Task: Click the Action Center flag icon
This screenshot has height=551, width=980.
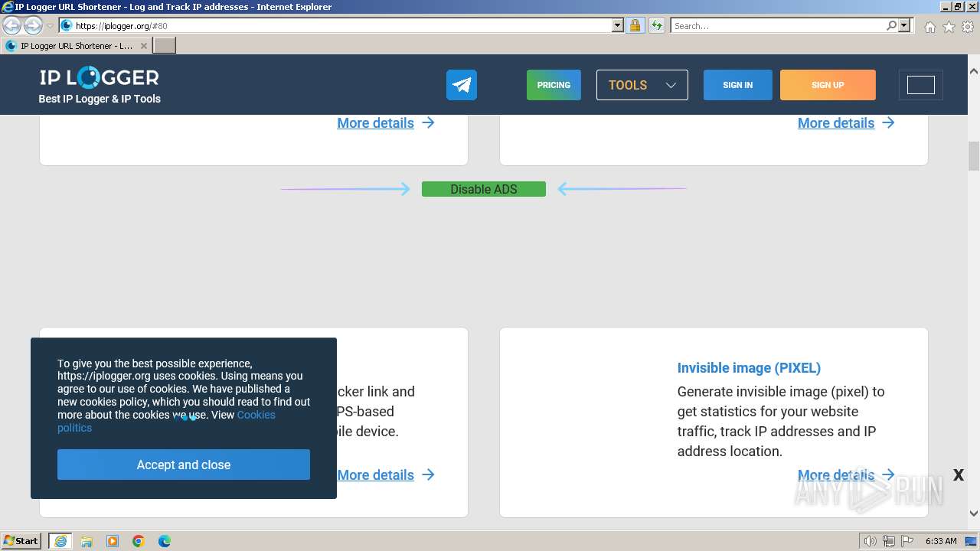Action: [x=906, y=541]
